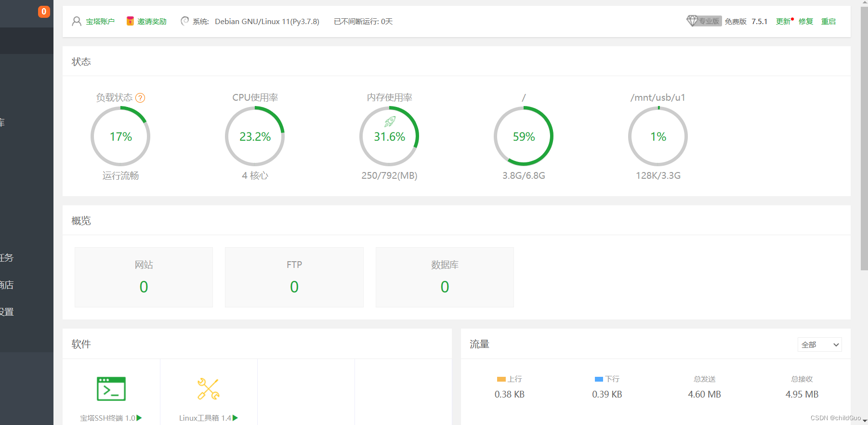Open the 宝塔账户 link
The height and width of the screenshot is (425, 868).
click(100, 21)
